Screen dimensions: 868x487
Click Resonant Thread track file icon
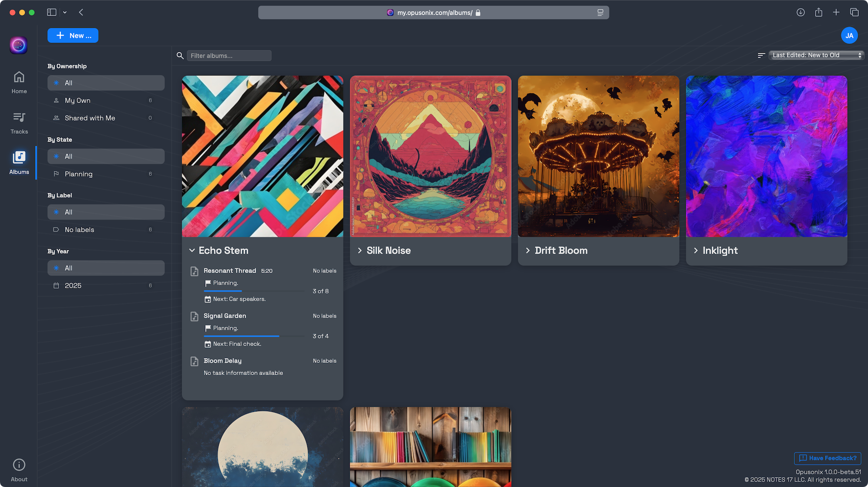[194, 271]
